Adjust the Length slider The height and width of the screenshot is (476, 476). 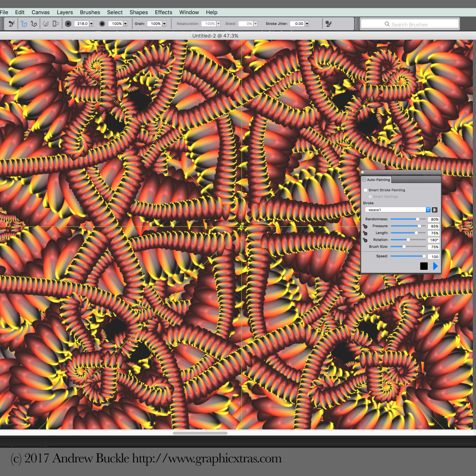click(x=408, y=233)
